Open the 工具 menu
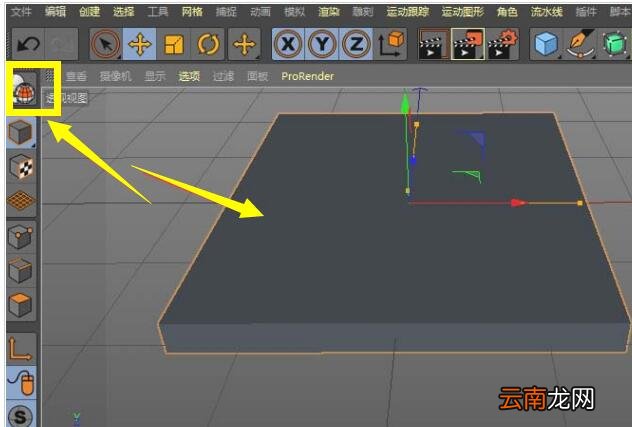 pos(158,12)
